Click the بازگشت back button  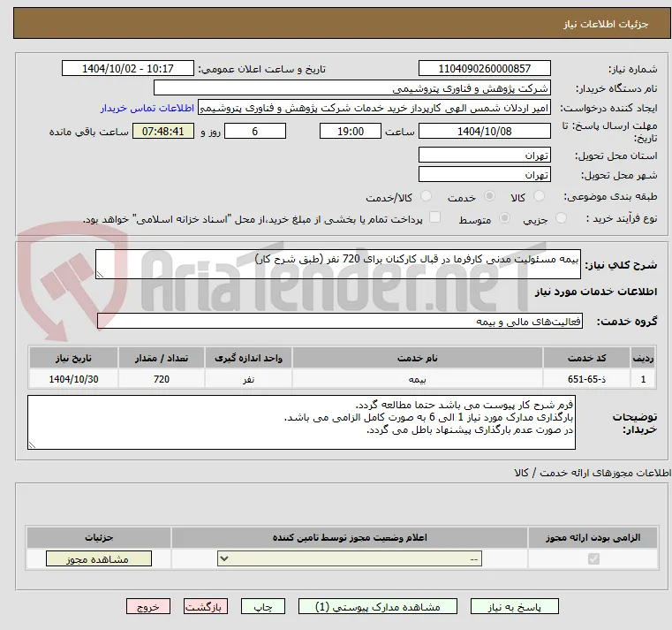206,607
